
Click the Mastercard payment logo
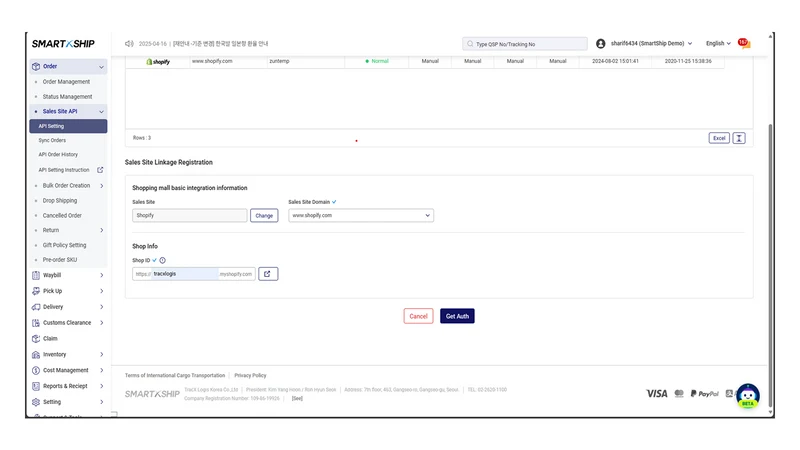click(679, 393)
